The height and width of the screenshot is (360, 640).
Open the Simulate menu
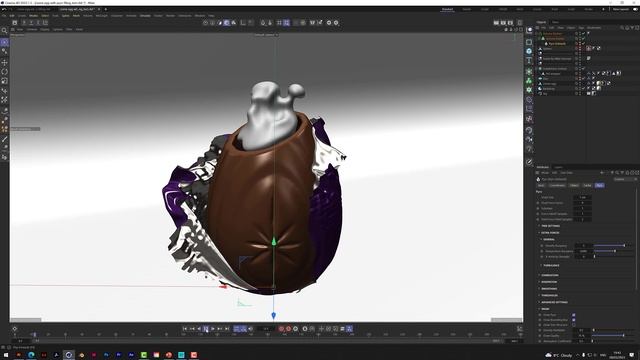pos(145,16)
